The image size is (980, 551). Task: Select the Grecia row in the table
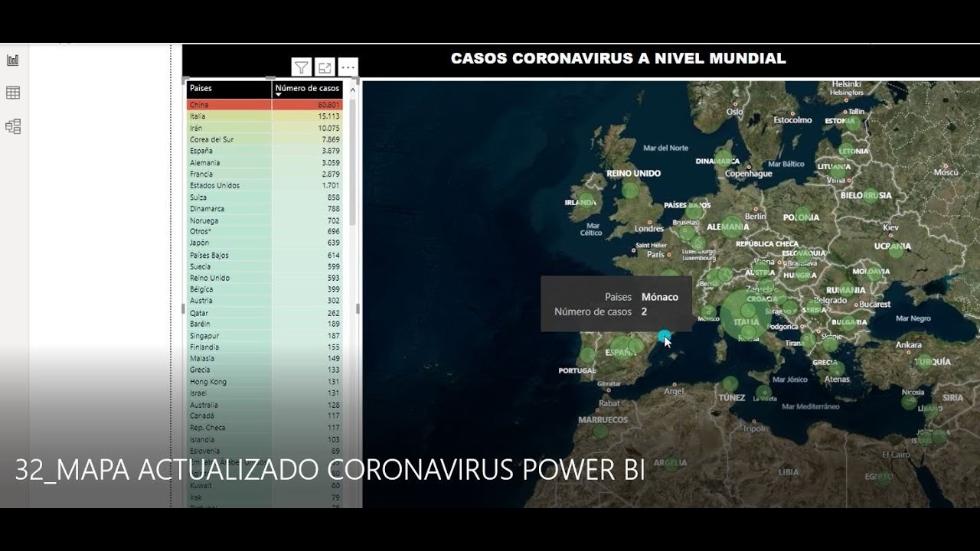(265, 370)
